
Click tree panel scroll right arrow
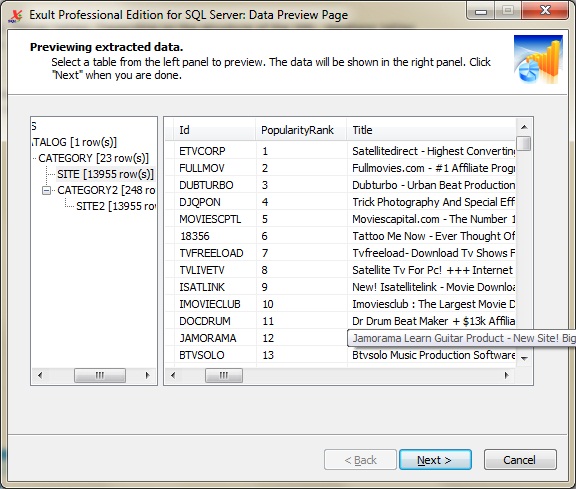click(147, 375)
